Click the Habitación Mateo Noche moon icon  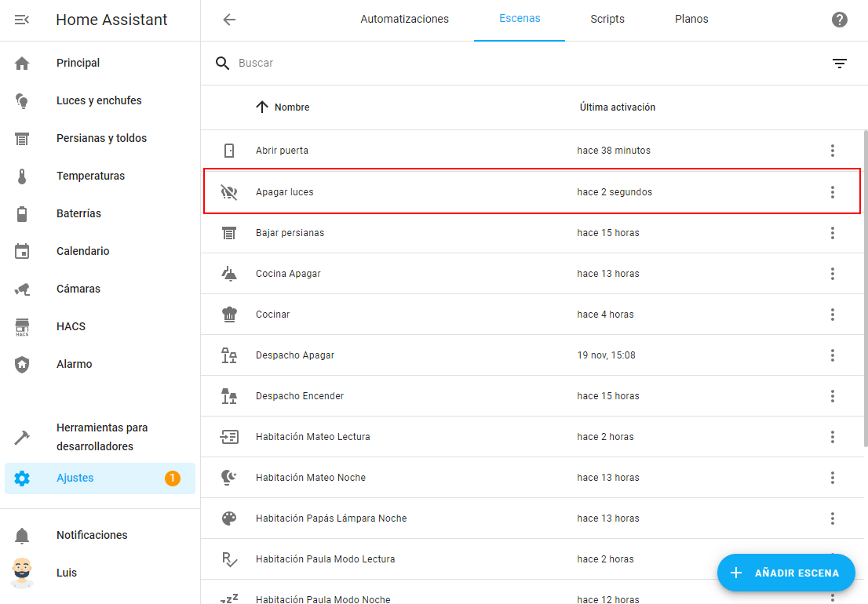229,478
